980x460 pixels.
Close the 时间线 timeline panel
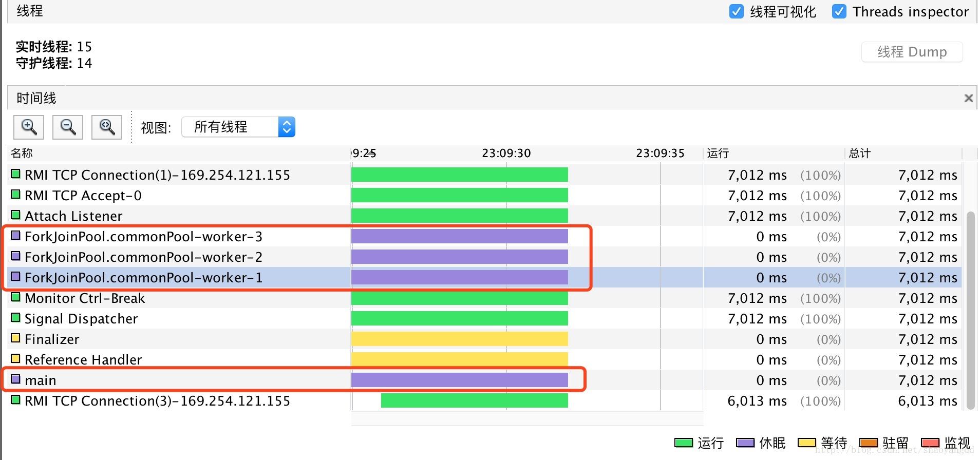pos(968,98)
